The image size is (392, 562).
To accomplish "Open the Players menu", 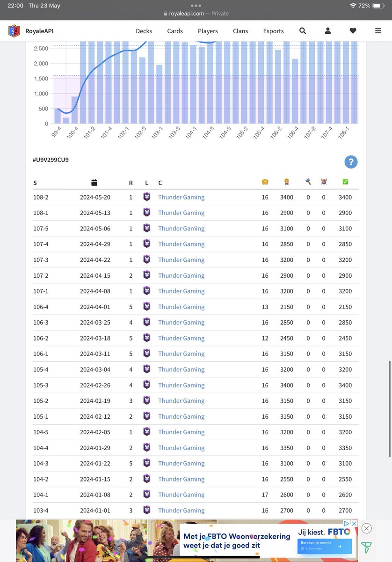I will click(x=208, y=31).
